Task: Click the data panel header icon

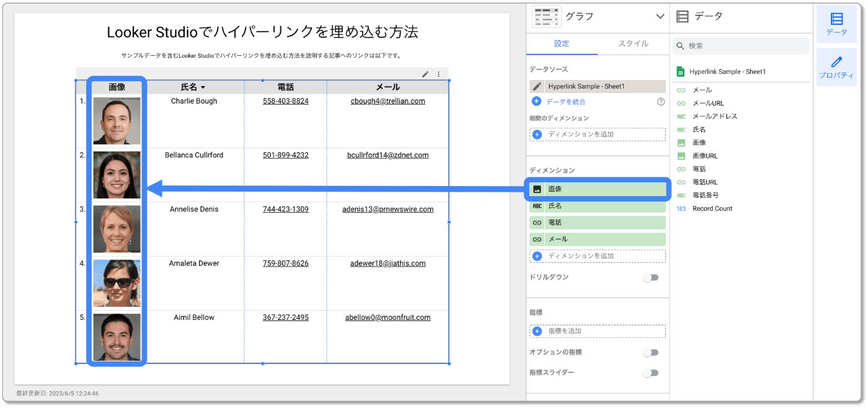Action: pos(682,17)
